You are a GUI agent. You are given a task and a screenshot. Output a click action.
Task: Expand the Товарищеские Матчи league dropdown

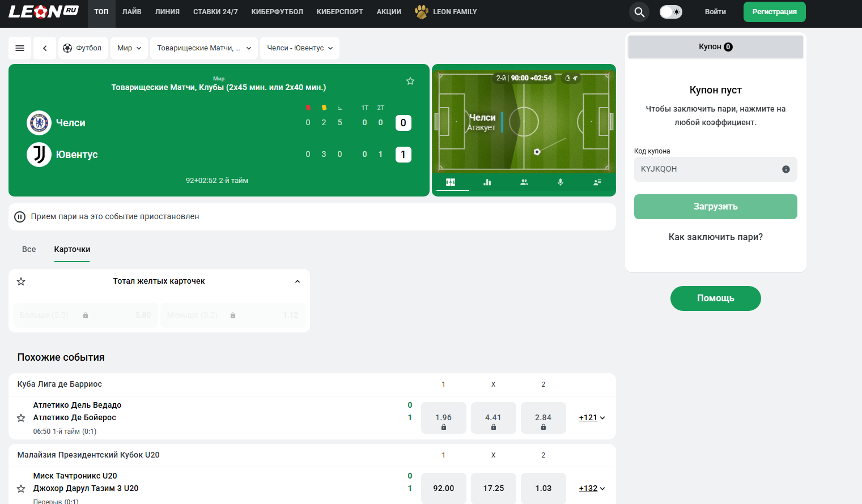coord(204,48)
